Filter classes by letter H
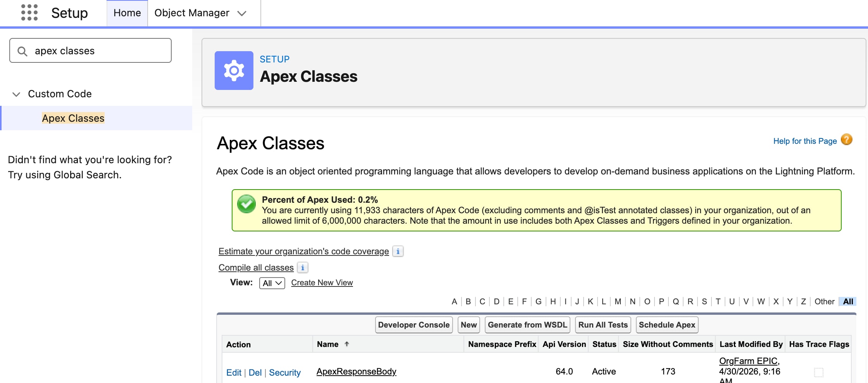This screenshot has width=868, height=383. tap(553, 302)
